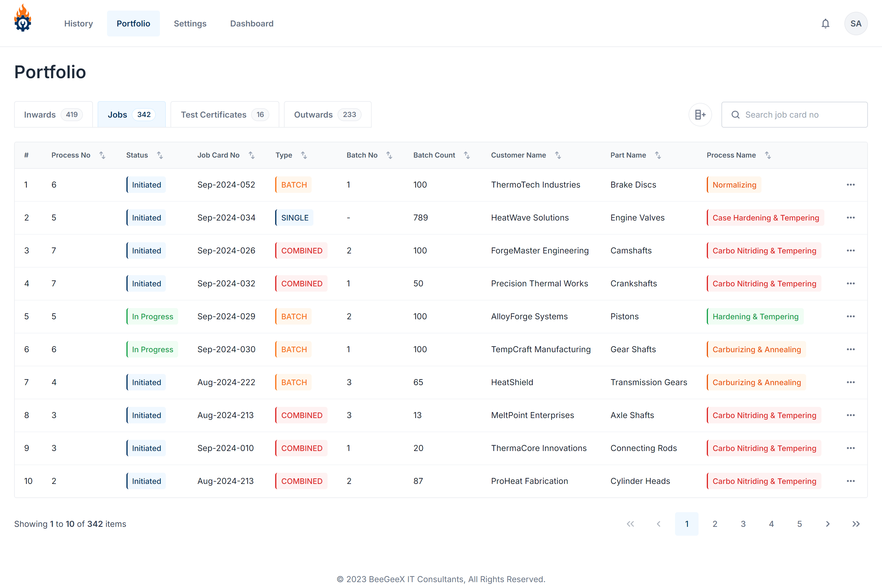Open row actions for Sep-2024-032
This screenshot has width=882, height=588.
pyautogui.click(x=851, y=283)
